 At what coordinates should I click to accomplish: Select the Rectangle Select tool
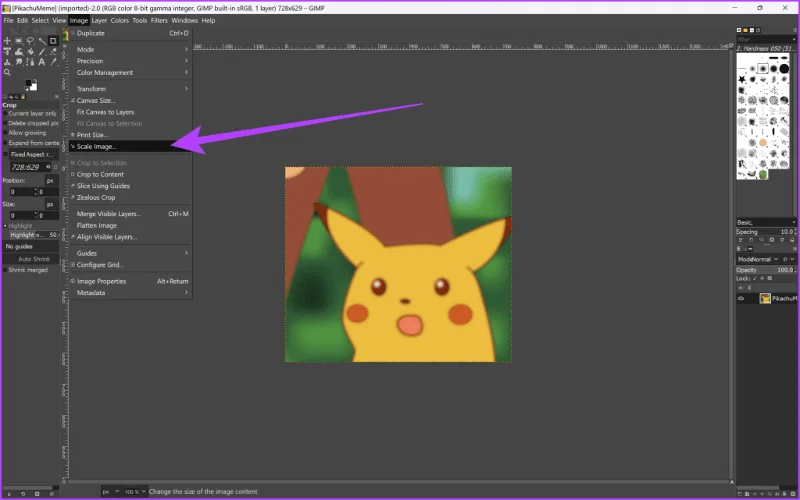(18, 40)
